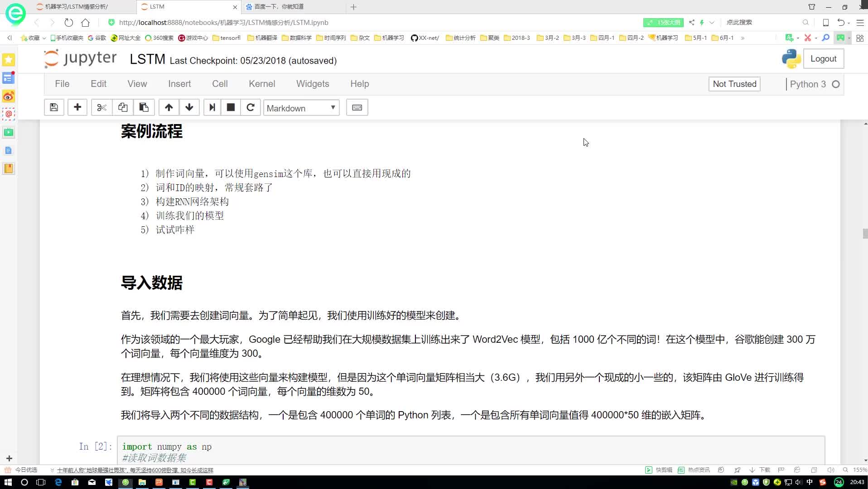868x489 pixels.
Task: Cut selected cells with the scissors icon
Action: (101, 107)
